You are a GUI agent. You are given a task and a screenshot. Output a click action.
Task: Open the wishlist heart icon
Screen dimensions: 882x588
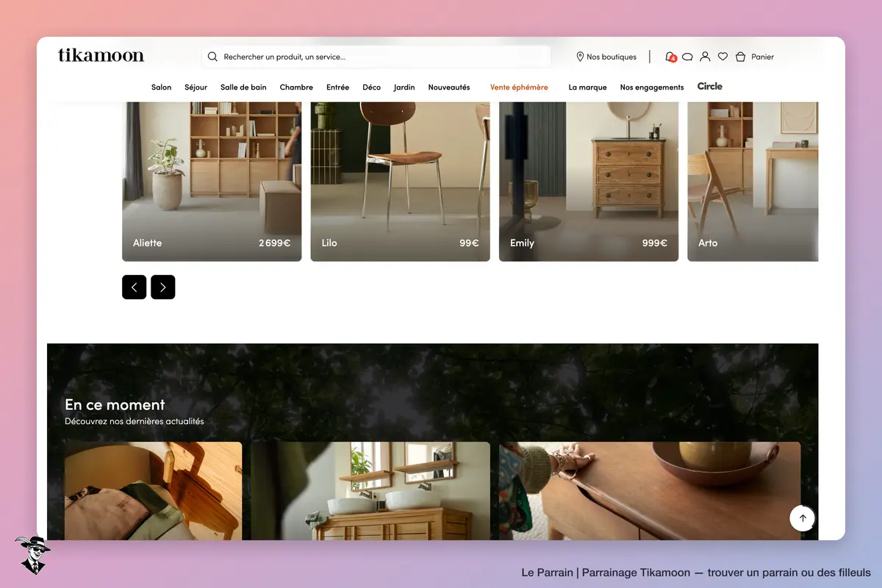(723, 57)
